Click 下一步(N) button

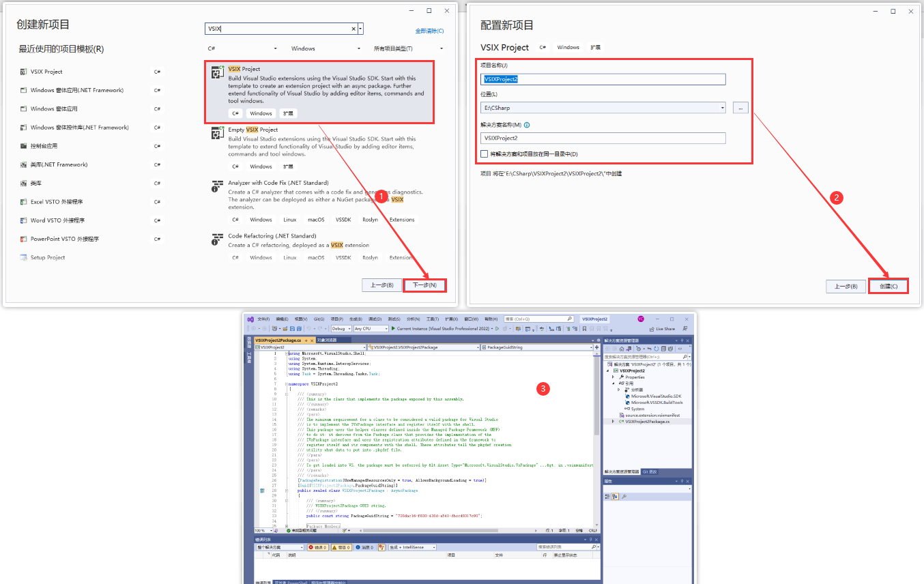[x=424, y=285]
